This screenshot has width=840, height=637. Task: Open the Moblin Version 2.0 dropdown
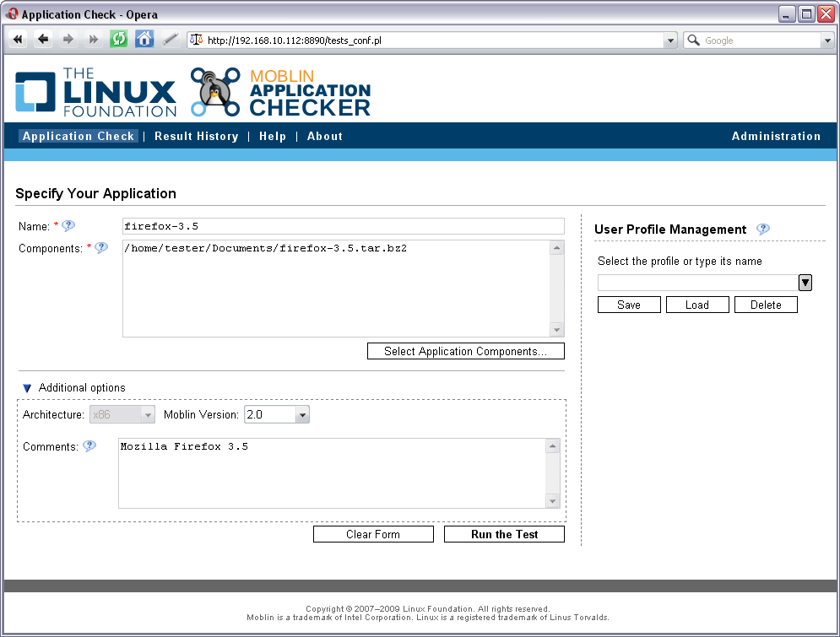(277, 414)
